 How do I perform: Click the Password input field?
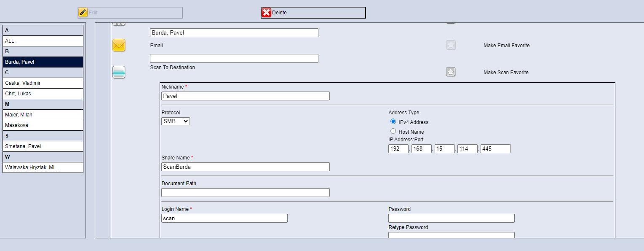pyautogui.click(x=451, y=219)
